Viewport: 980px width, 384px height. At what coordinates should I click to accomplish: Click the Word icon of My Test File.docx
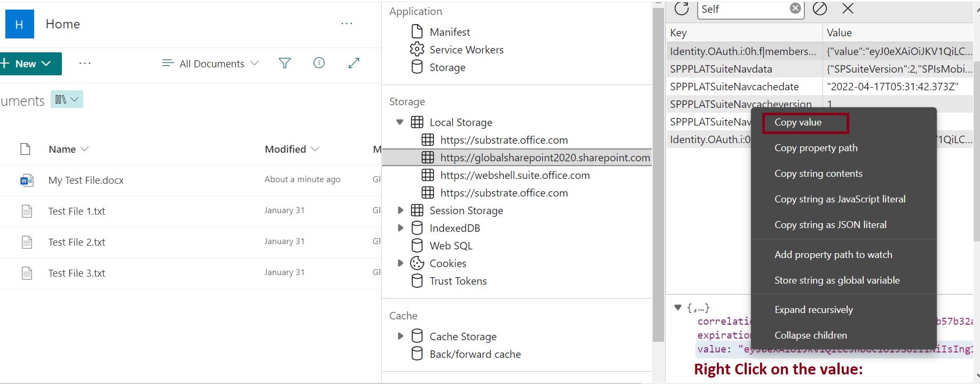(27, 180)
